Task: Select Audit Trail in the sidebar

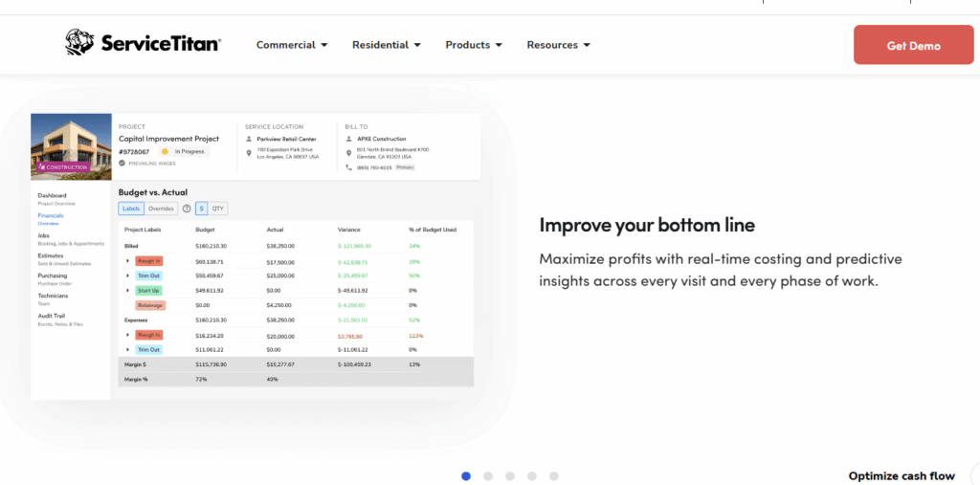Action: (54, 317)
